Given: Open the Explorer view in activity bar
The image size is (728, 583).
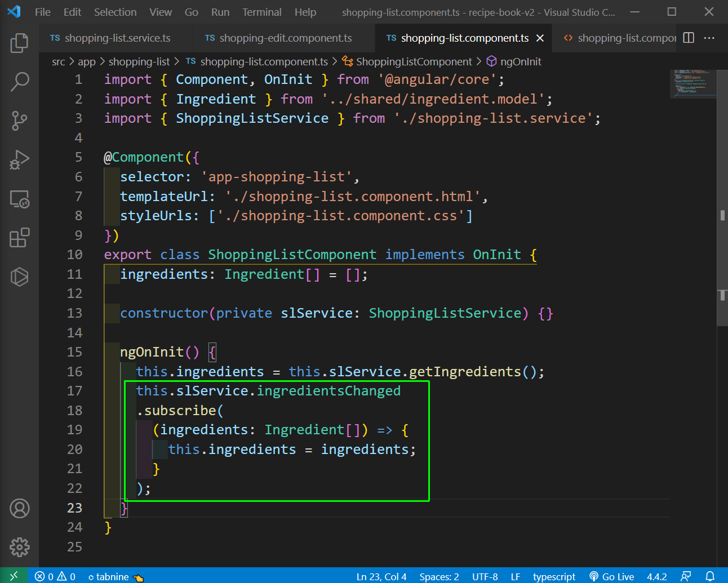Looking at the screenshot, I should tap(19, 43).
